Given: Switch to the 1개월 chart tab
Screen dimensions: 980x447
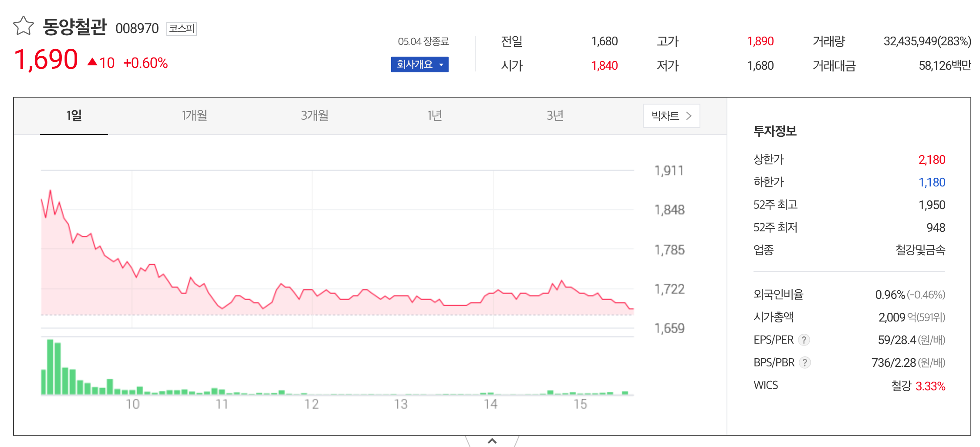Looking at the screenshot, I should (x=194, y=116).
